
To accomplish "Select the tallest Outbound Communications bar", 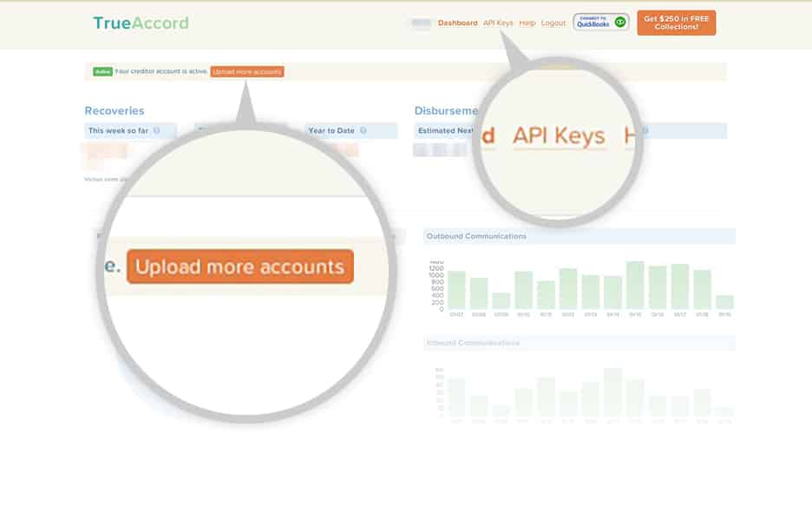I will [x=634, y=282].
